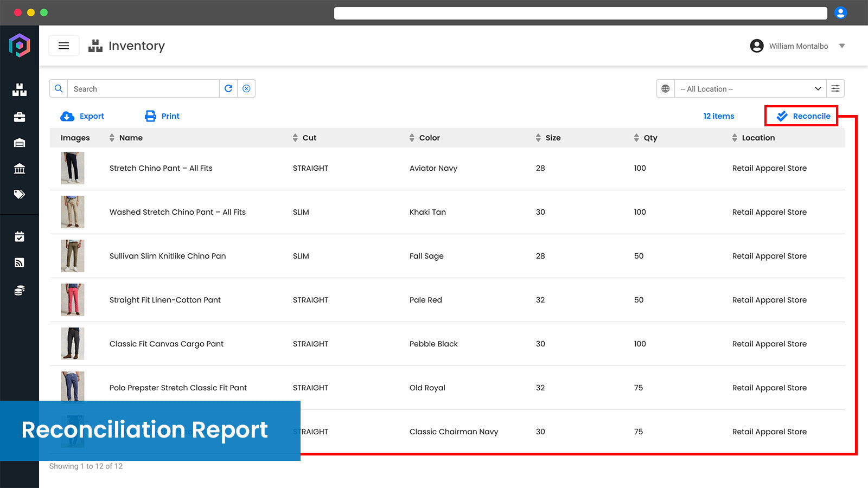Click the Print button
This screenshot has width=868, height=488.
tap(162, 116)
